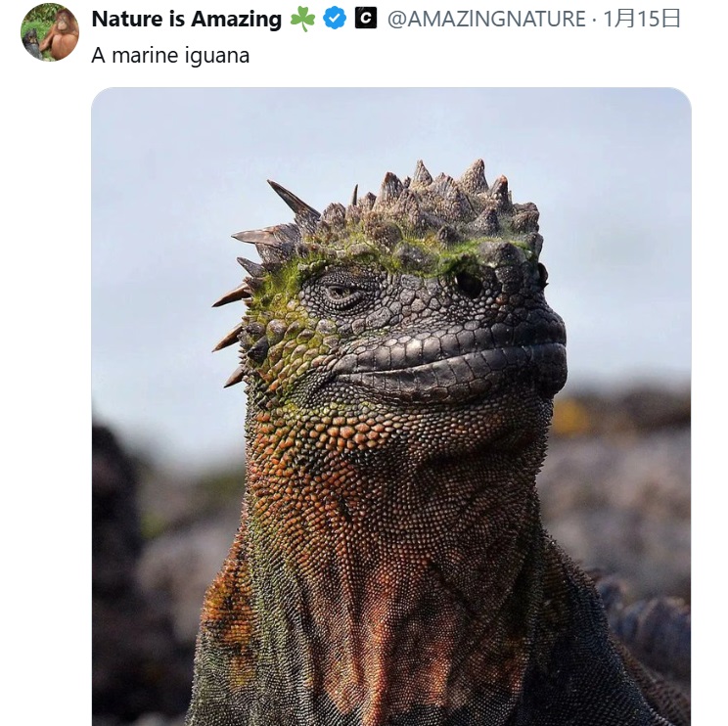The height and width of the screenshot is (726, 728).
Task: Click the blue verified checkmark badge
Action: (335, 19)
